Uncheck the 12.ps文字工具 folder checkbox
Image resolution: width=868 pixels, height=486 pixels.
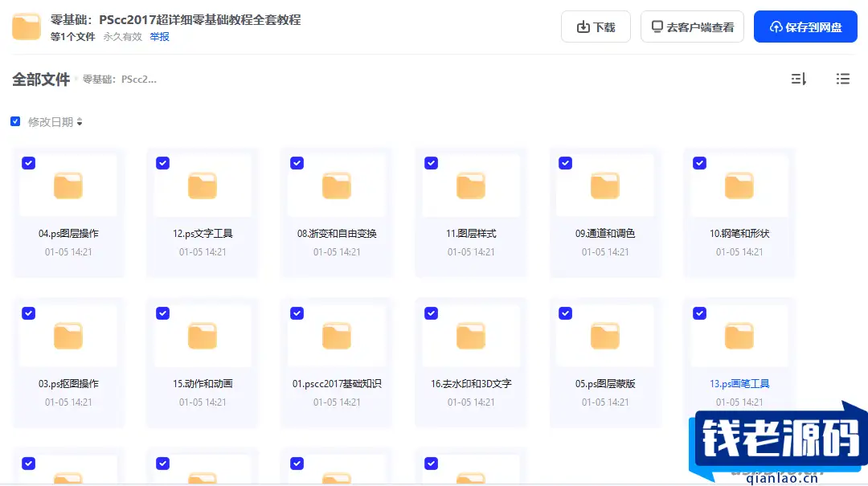[162, 163]
